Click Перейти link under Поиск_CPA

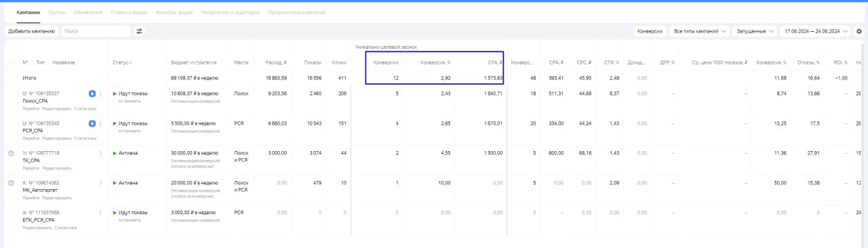click(31, 108)
